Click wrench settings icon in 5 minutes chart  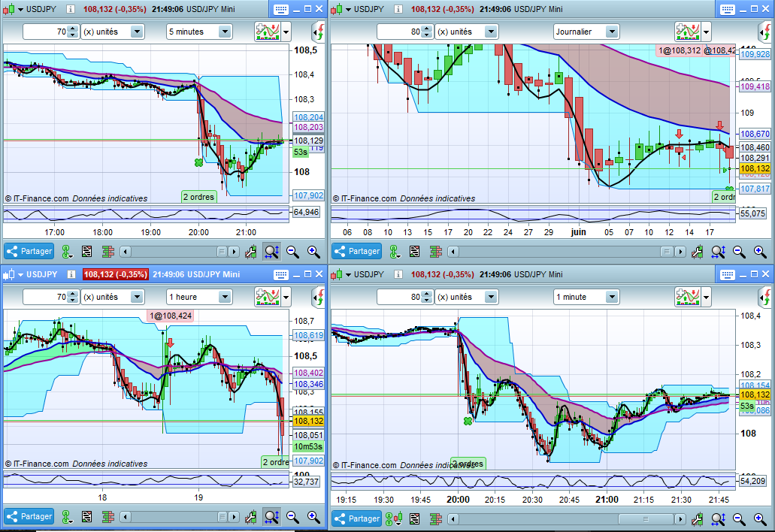point(250,252)
